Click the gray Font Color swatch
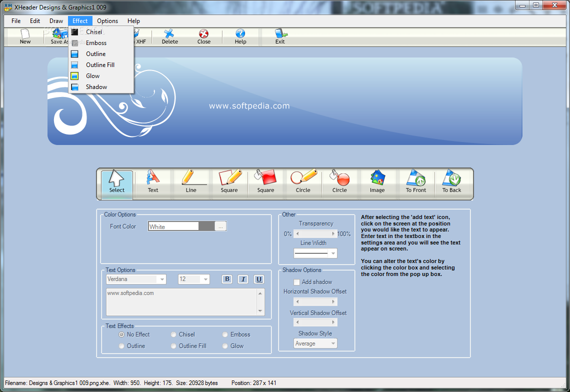 click(x=206, y=226)
